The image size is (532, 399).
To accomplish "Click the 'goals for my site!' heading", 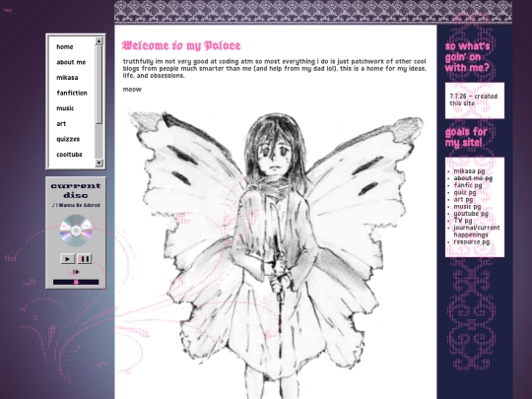I will (466, 137).
